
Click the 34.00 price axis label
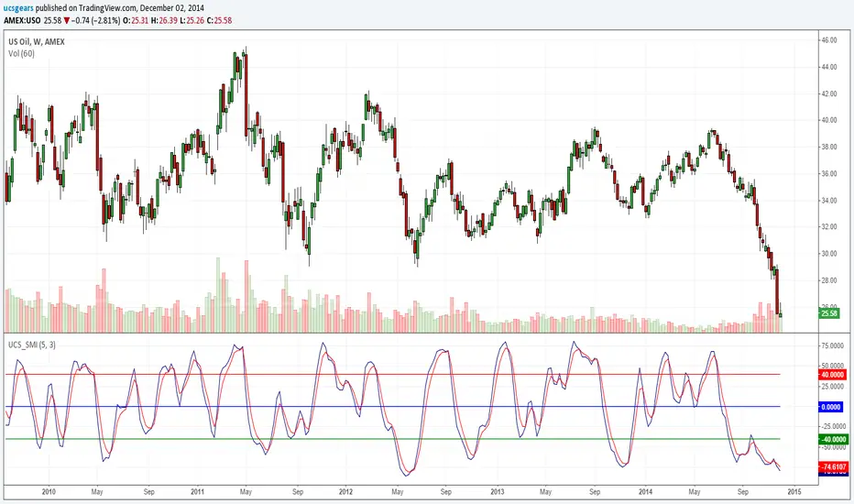click(829, 201)
